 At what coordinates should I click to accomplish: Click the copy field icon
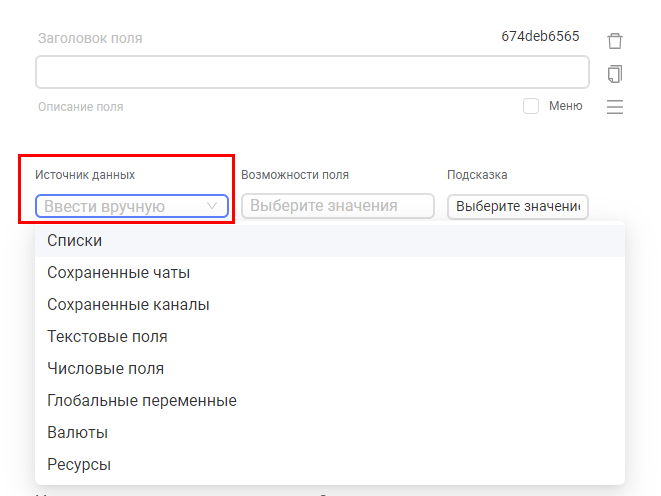pyautogui.click(x=615, y=74)
